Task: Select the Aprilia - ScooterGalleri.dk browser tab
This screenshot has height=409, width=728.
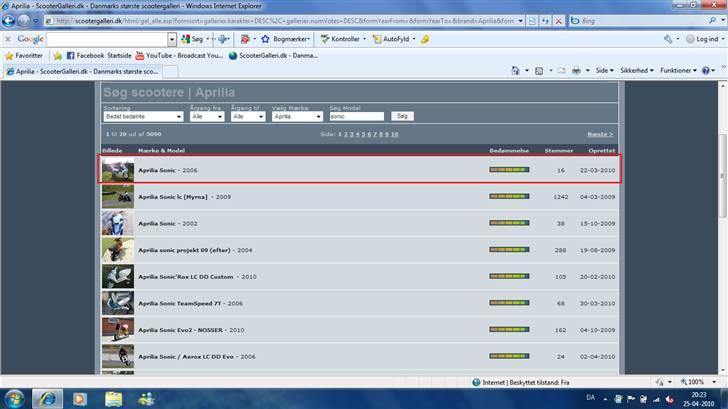Action: (82, 71)
